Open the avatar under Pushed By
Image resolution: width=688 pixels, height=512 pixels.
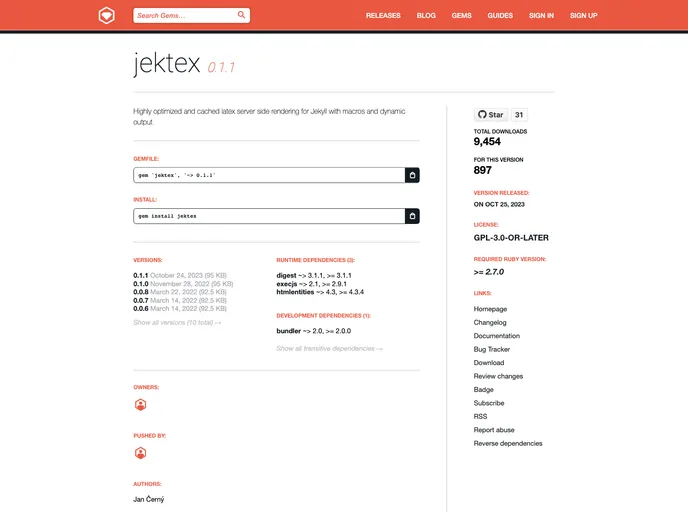[140, 453]
